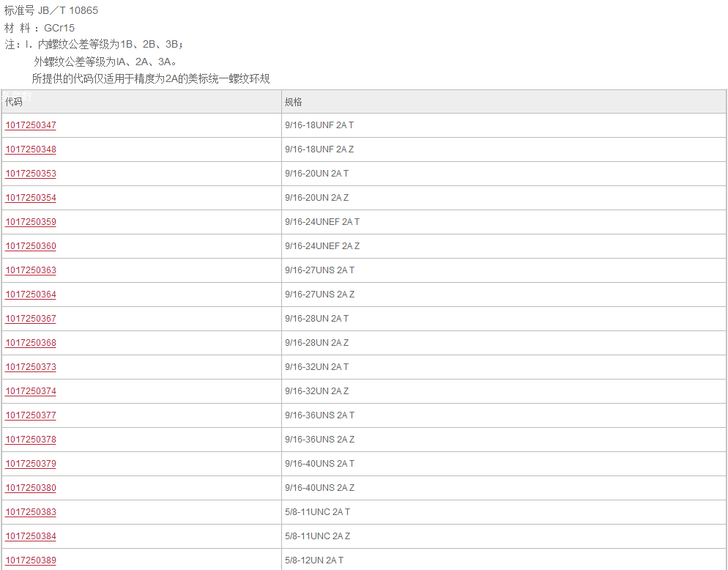Follow code link 1017250378
728x570 pixels.
(31, 440)
